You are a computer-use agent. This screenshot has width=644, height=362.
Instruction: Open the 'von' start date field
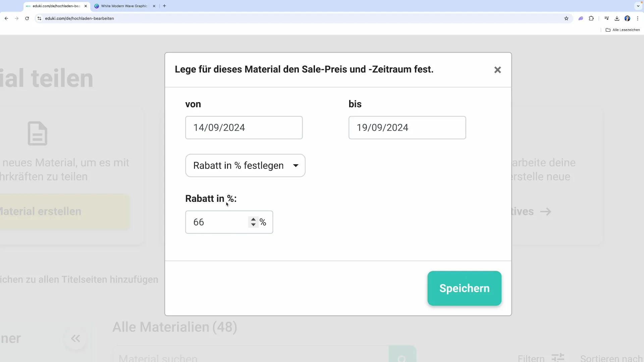click(244, 128)
